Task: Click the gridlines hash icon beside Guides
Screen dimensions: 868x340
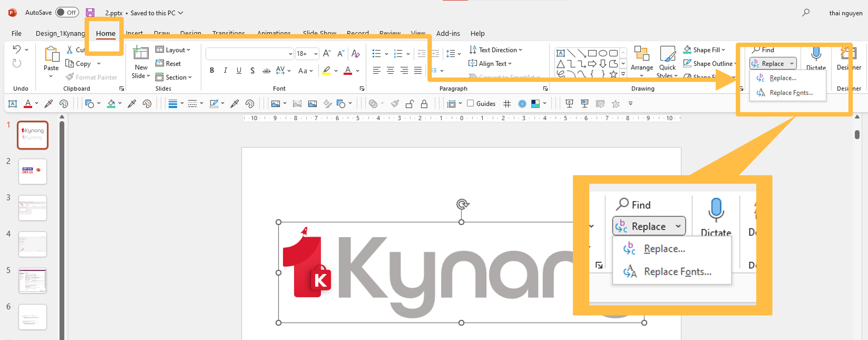Action: tap(507, 104)
